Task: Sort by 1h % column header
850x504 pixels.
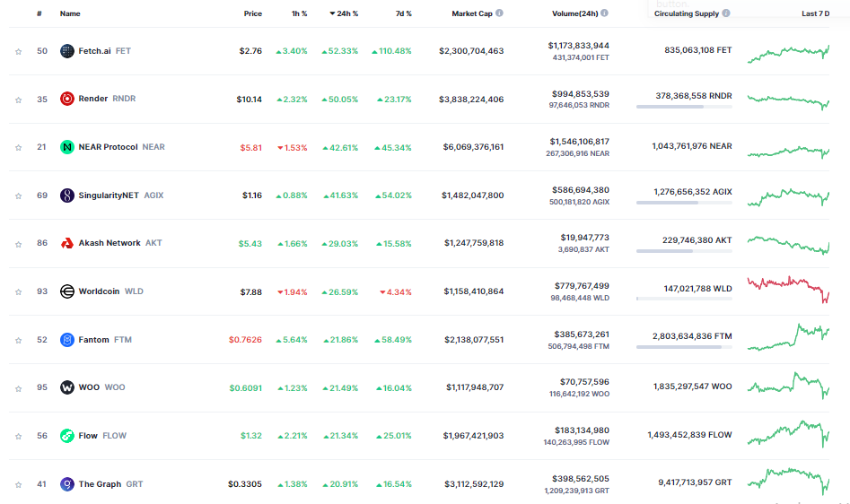Action: pyautogui.click(x=299, y=13)
